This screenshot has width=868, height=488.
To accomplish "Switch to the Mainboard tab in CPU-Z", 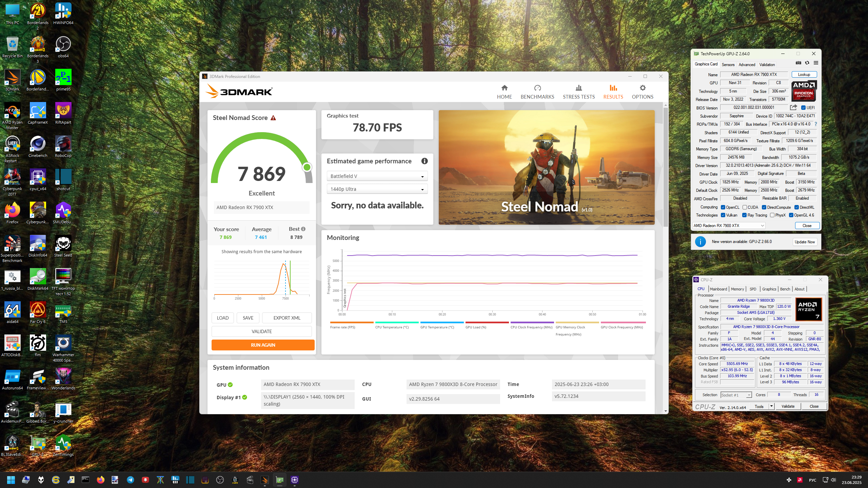I will point(718,289).
